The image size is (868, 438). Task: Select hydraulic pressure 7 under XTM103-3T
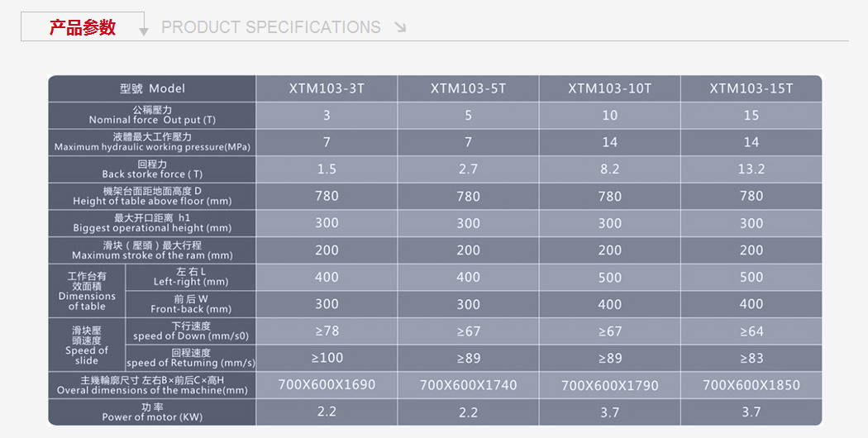tap(327, 142)
